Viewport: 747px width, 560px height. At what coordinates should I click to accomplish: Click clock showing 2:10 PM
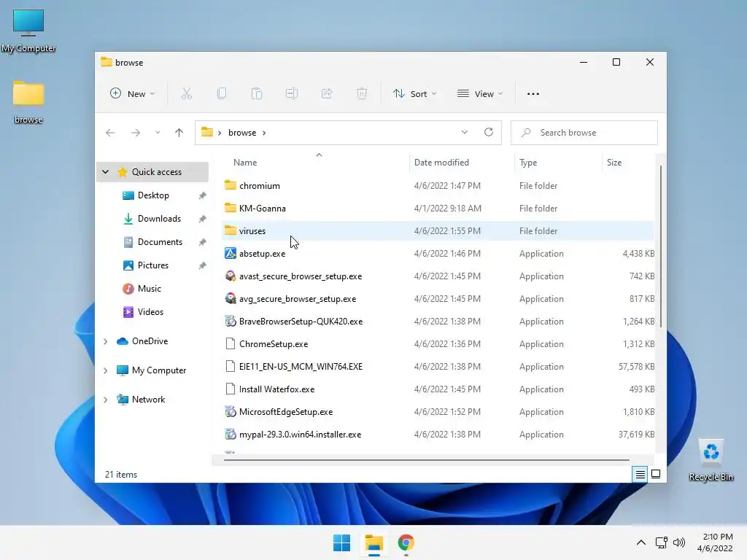pyautogui.click(x=715, y=542)
